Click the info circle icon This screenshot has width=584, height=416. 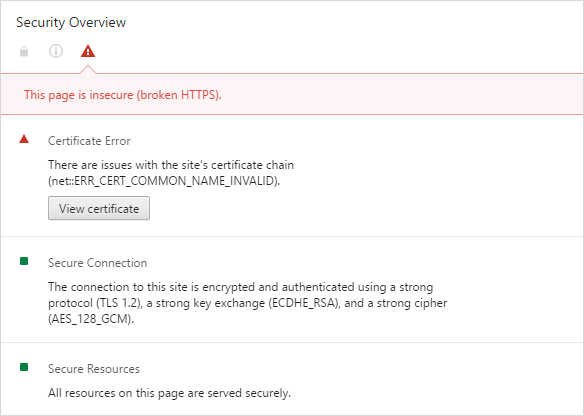[x=56, y=51]
